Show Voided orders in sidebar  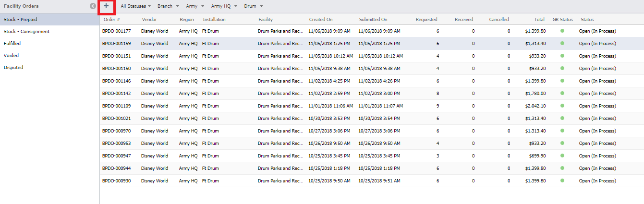point(11,56)
